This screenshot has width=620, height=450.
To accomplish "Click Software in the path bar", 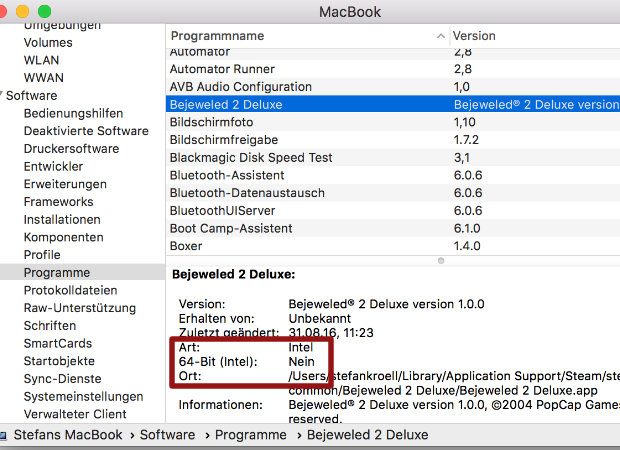I will click(167, 435).
